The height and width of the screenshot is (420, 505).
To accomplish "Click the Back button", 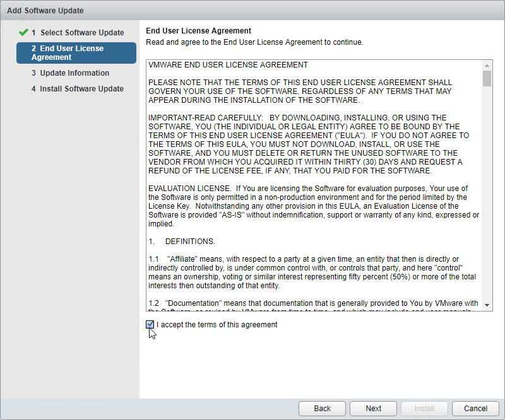I will click(x=322, y=409).
